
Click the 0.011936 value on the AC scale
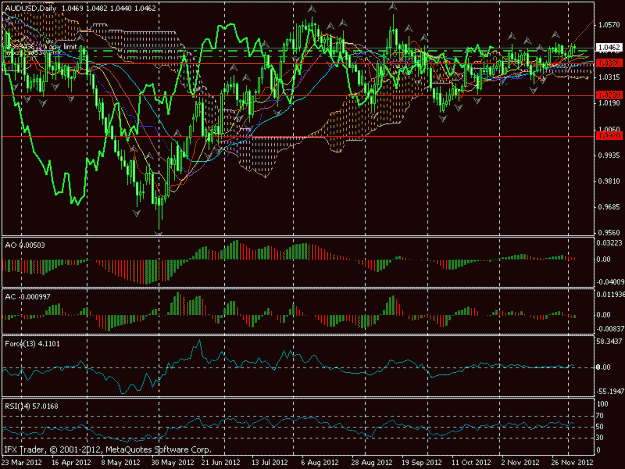tap(610, 294)
